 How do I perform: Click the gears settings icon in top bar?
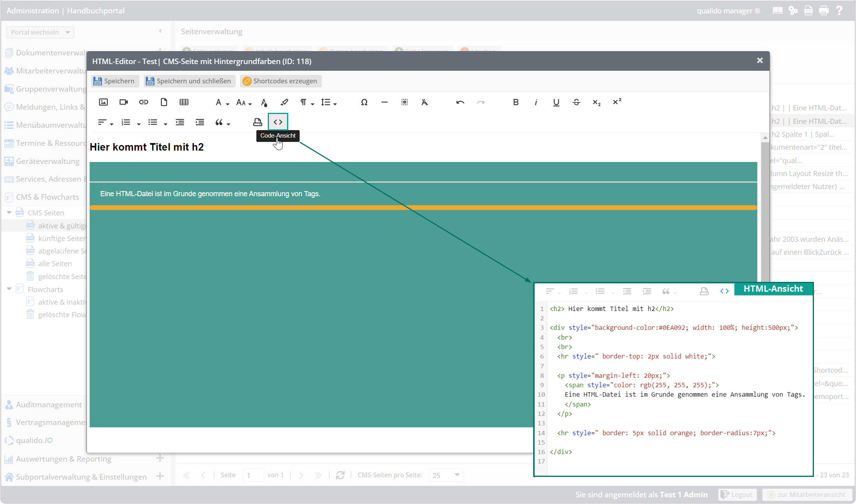[x=793, y=11]
